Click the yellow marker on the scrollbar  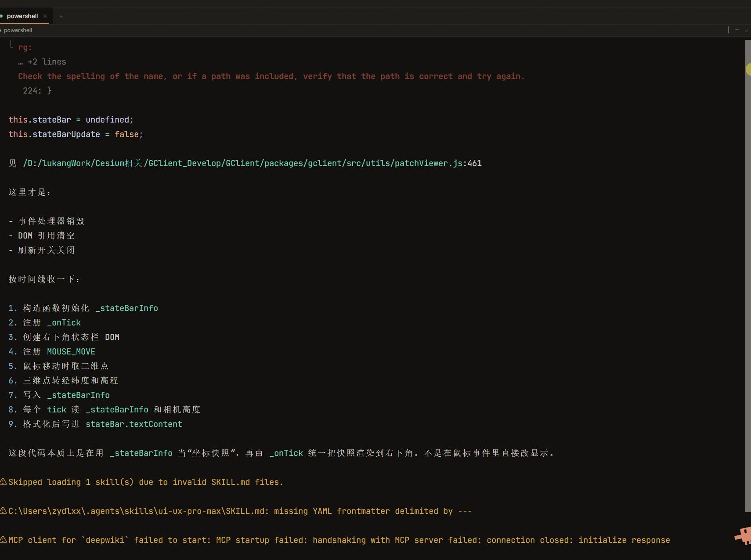click(748, 69)
